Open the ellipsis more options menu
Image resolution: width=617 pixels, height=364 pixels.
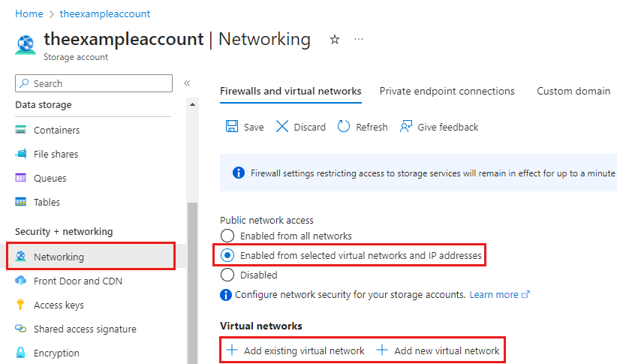tap(359, 39)
